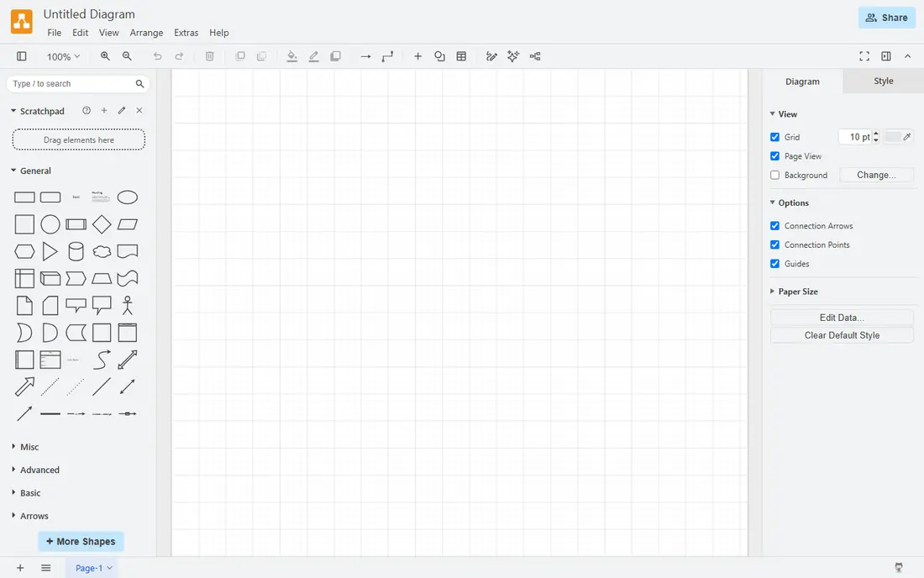
Task: Click the Edit Data... button
Action: tap(842, 318)
